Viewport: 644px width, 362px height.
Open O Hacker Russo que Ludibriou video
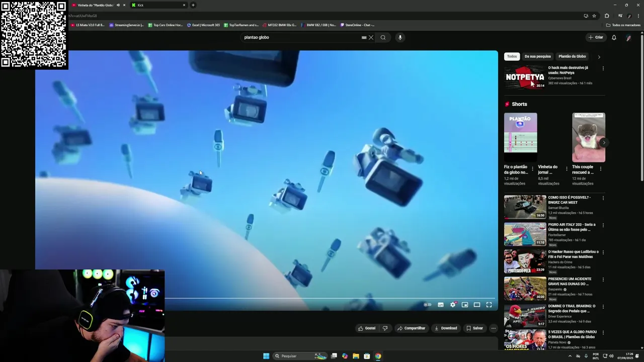tap(525, 261)
